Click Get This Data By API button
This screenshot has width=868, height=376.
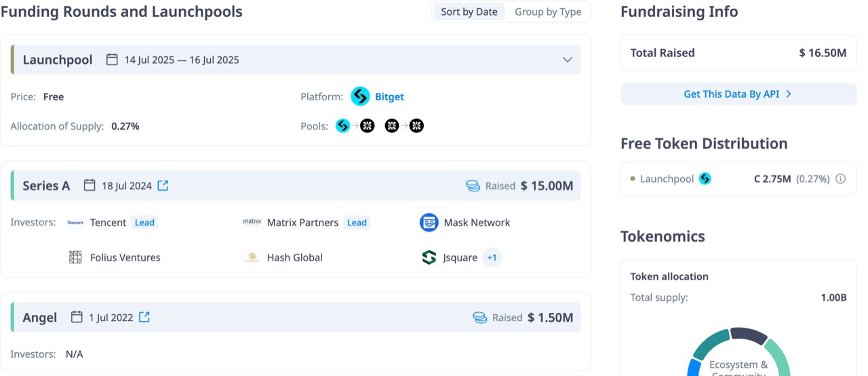pos(738,94)
